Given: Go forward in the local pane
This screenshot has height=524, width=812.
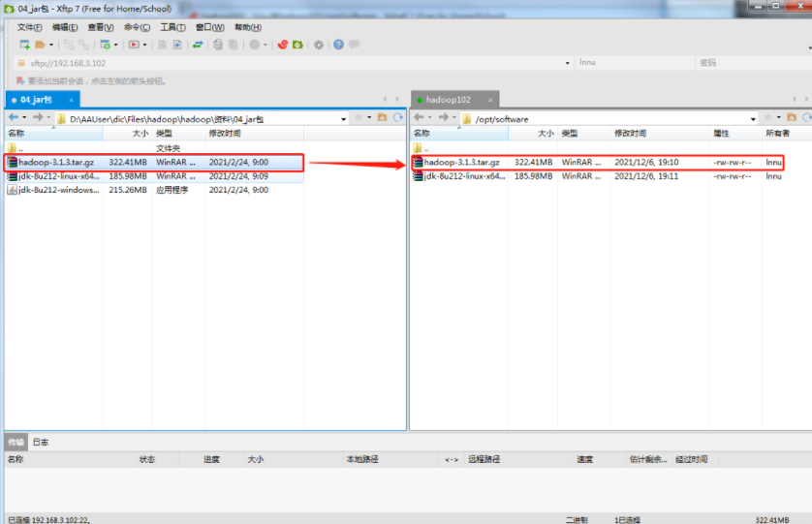Looking at the screenshot, I should point(38,117).
